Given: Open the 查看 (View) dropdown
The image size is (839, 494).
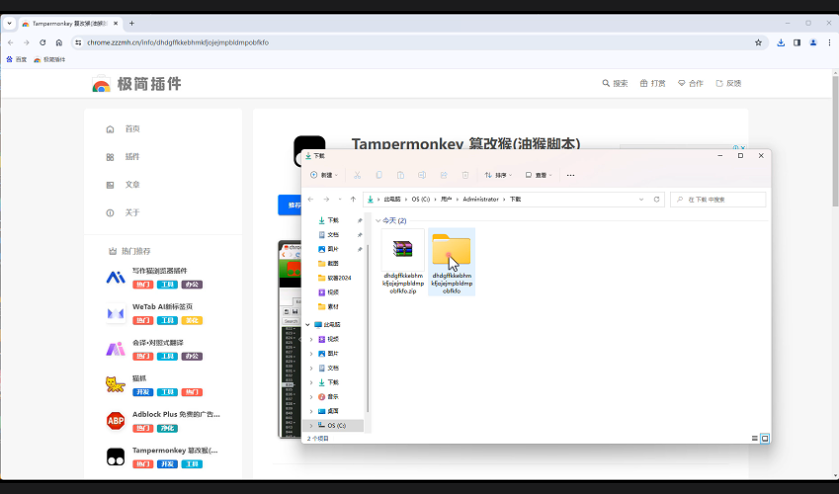Looking at the screenshot, I should pyautogui.click(x=538, y=175).
